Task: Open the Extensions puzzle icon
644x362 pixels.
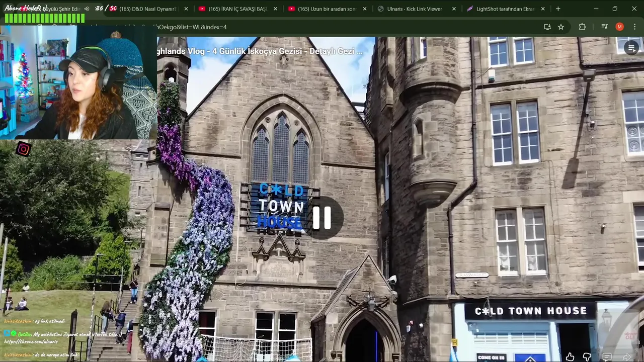Action: [582, 27]
